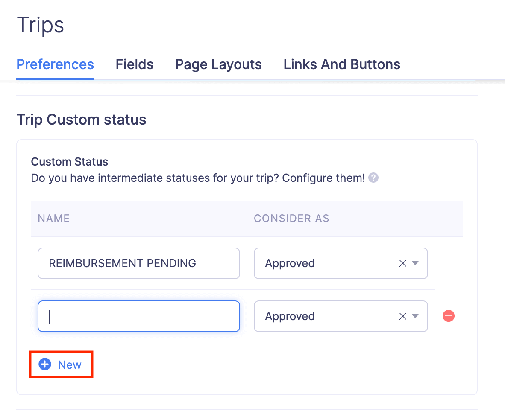The image size is (505, 420).
Task: Clear Approved in the Reimbursement Pending row
Action: point(402,263)
